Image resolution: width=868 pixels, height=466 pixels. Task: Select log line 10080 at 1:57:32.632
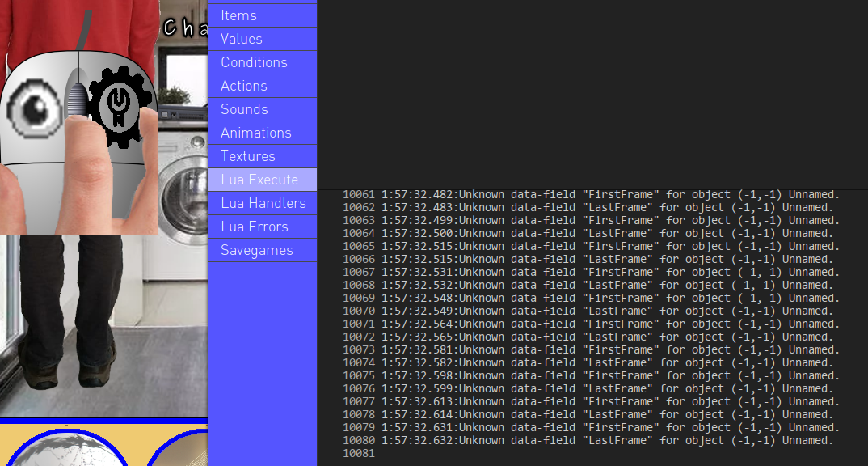[x=588, y=440]
